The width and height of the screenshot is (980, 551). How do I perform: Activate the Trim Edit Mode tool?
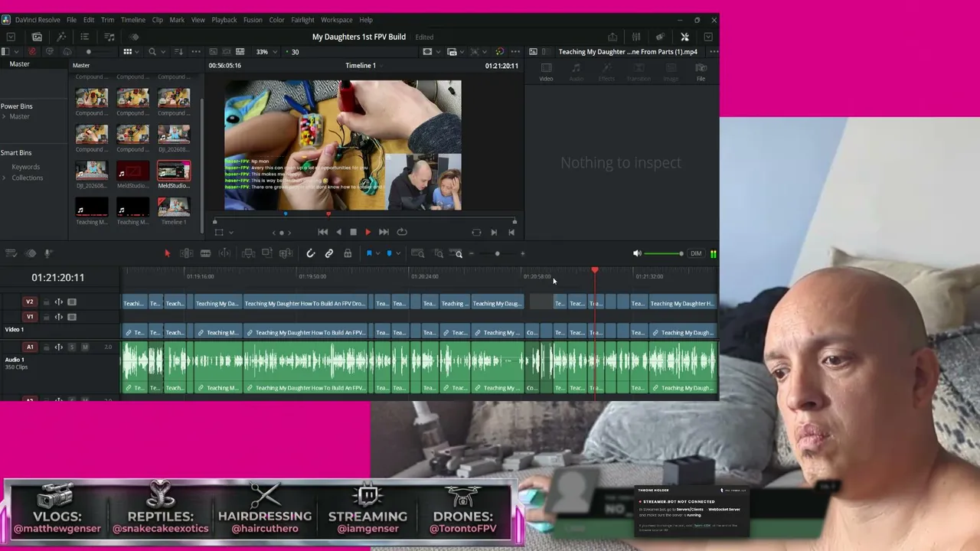click(x=186, y=253)
